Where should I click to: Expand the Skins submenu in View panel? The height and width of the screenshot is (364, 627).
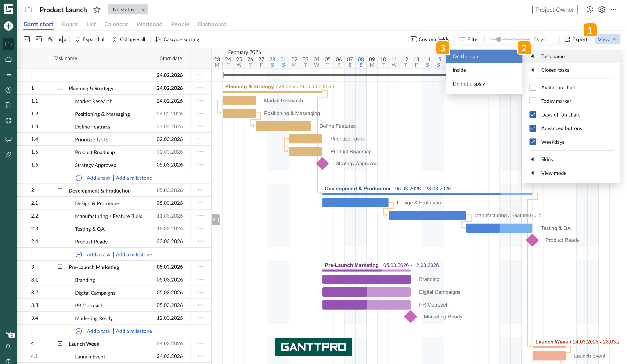click(547, 159)
